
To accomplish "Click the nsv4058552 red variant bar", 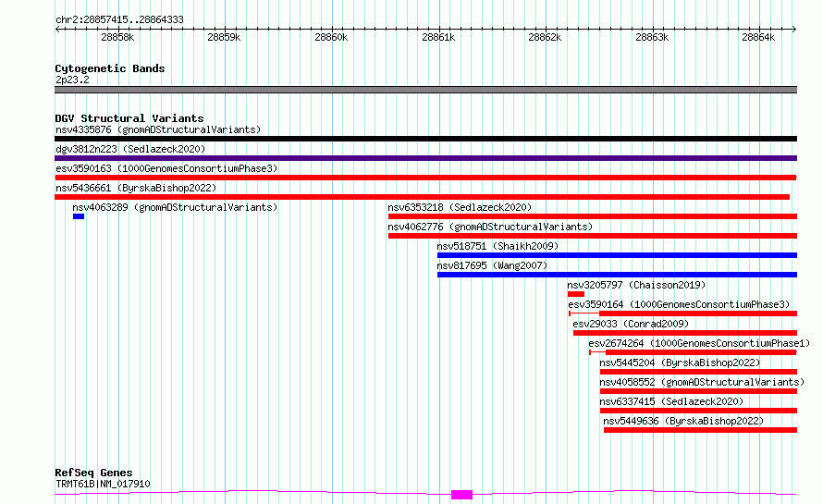I will pos(698,391).
